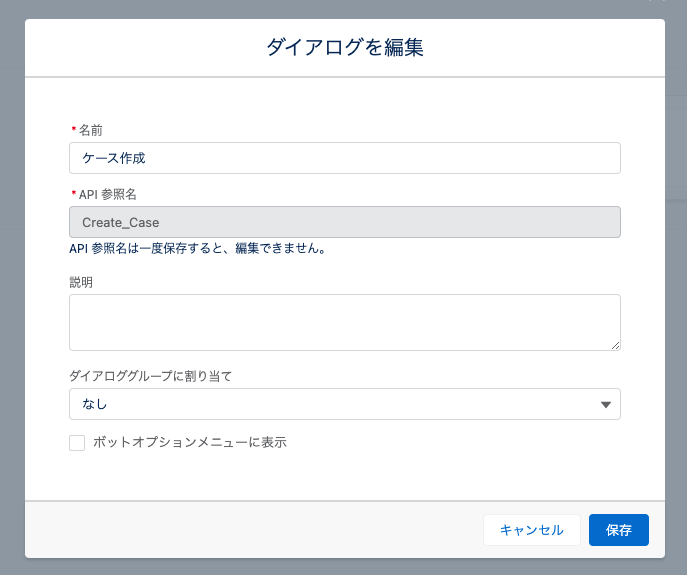Click the grayed-out API 参照名 field
Image resolution: width=687 pixels, height=575 pixels.
pyautogui.click(x=344, y=222)
